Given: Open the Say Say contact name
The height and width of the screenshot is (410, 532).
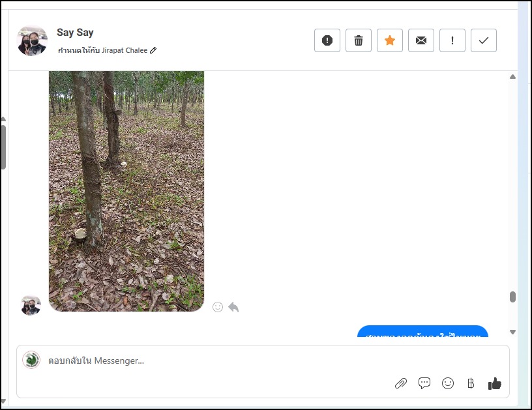Looking at the screenshot, I should coord(75,32).
